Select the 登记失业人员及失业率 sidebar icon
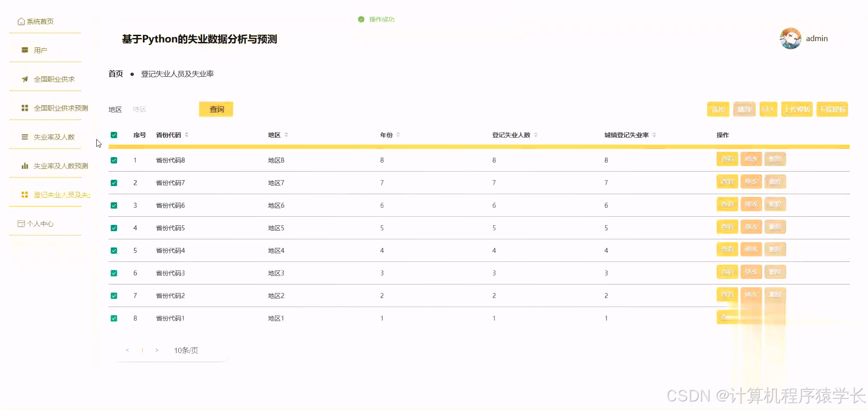The width and height of the screenshot is (868, 410). click(x=24, y=195)
